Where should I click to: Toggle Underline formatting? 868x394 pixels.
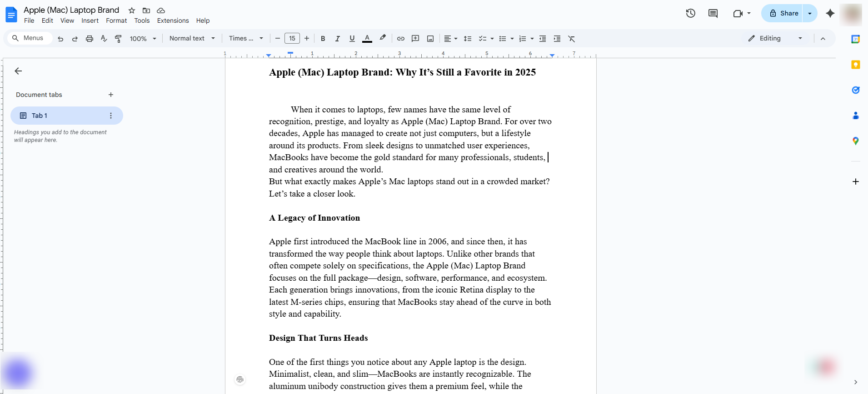pyautogui.click(x=352, y=39)
